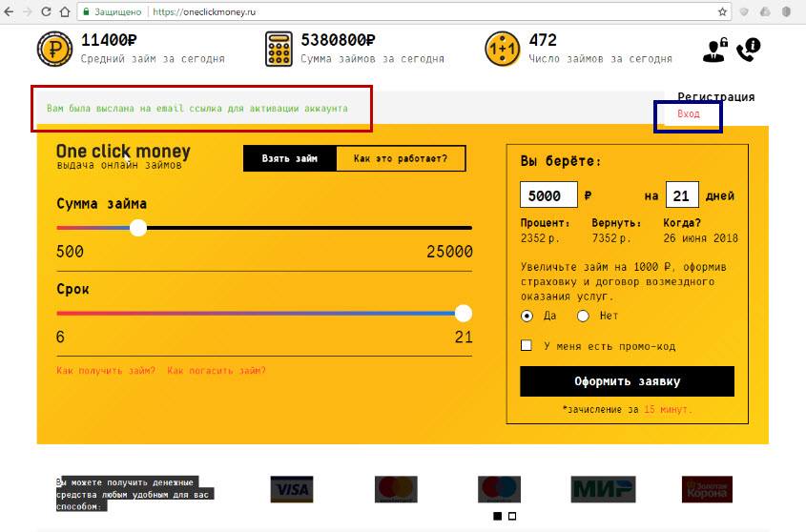Go to the browser home page icon
806x532 pixels.
(x=65, y=11)
